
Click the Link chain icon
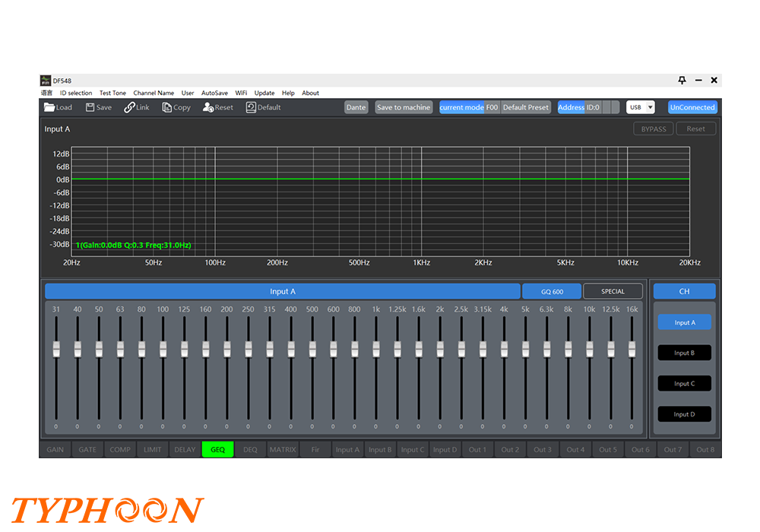tap(129, 107)
